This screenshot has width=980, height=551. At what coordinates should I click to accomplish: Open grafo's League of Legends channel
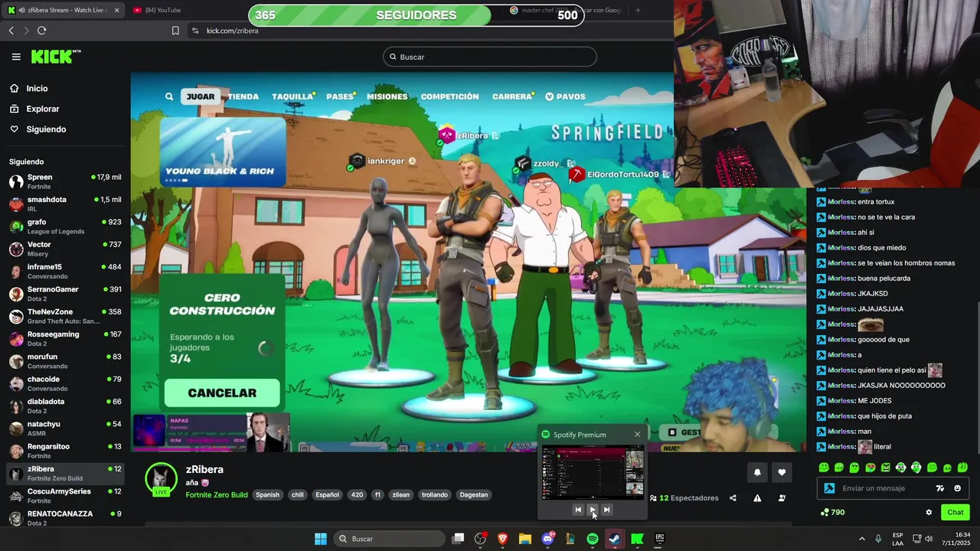[x=65, y=227]
